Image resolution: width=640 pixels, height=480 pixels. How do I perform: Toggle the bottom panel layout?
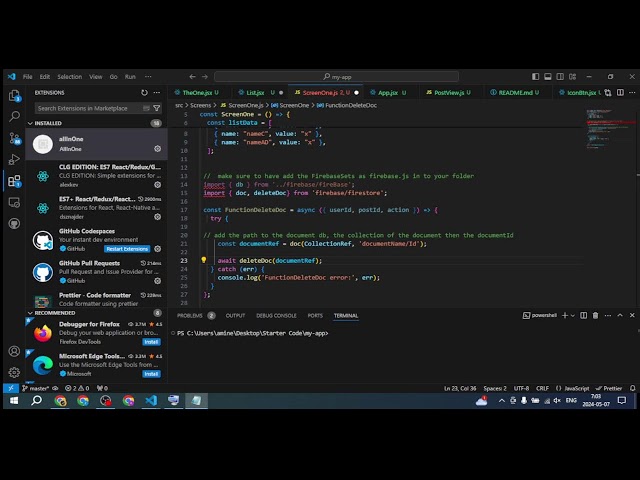pyautogui.click(x=548, y=77)
